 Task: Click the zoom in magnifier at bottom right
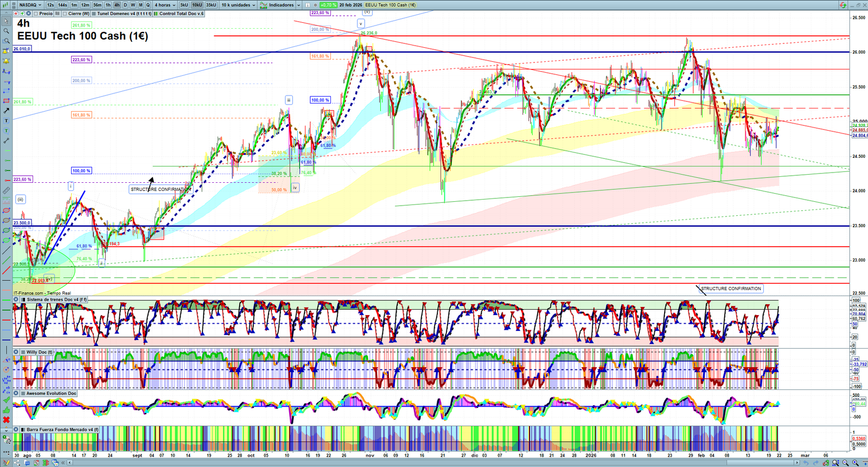pos(856,463)
